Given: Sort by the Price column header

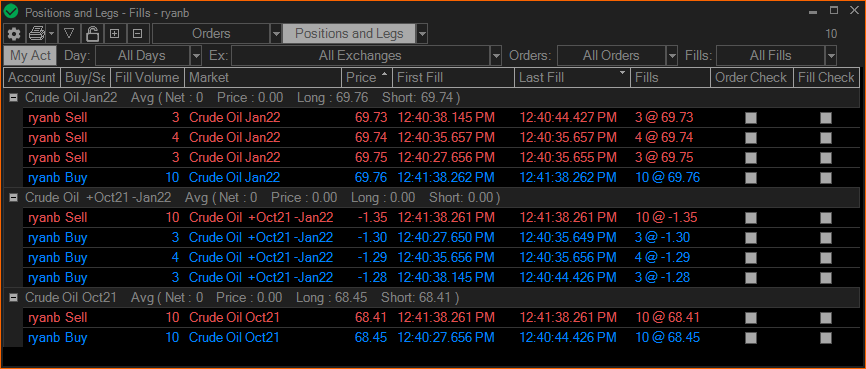Looking at the screenshot, I should pos(367,77).
